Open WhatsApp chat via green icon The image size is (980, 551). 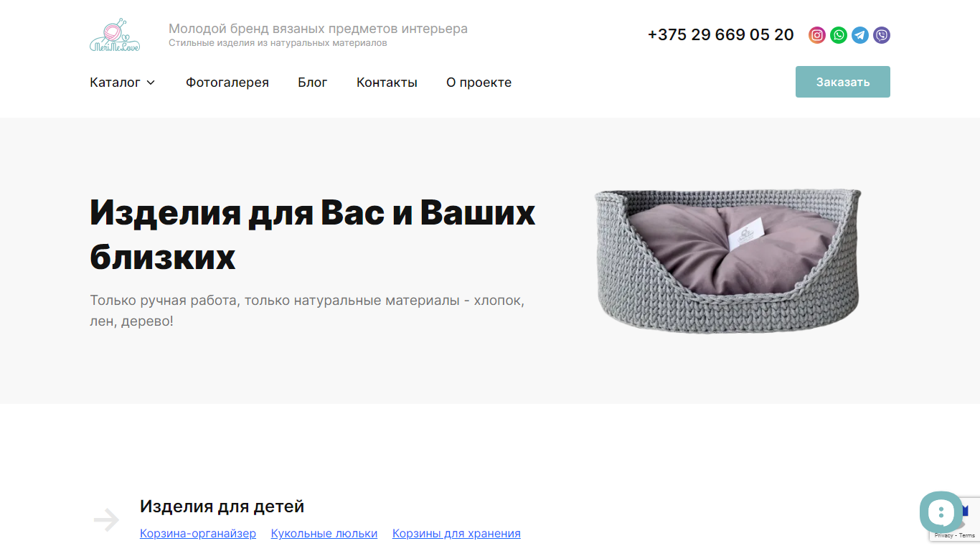pos(839,35)
